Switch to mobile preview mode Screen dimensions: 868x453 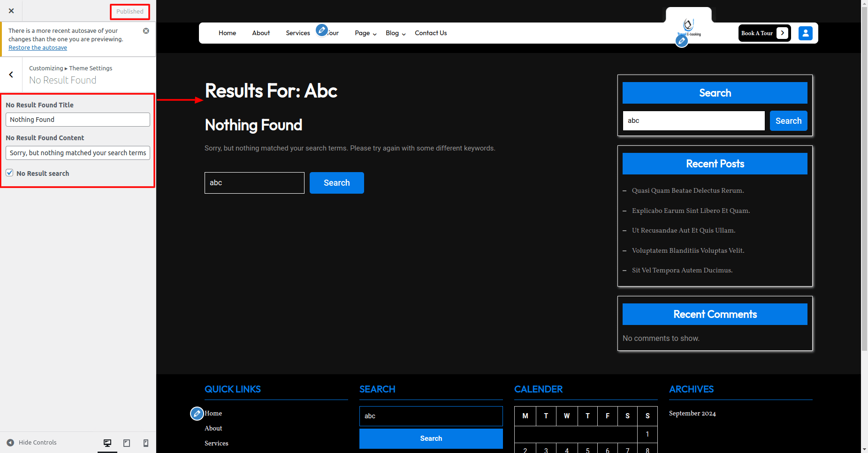146,443
